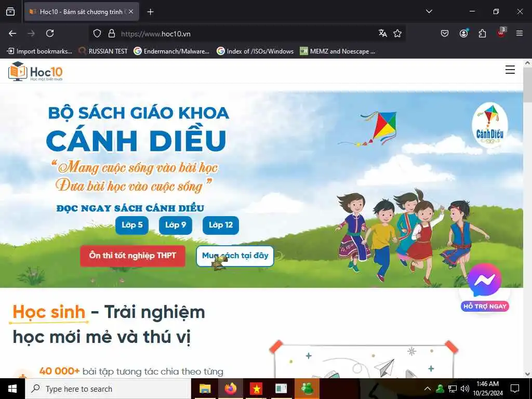
Task: Click the scrollbar up arrow
Action: tap(527, 63)
